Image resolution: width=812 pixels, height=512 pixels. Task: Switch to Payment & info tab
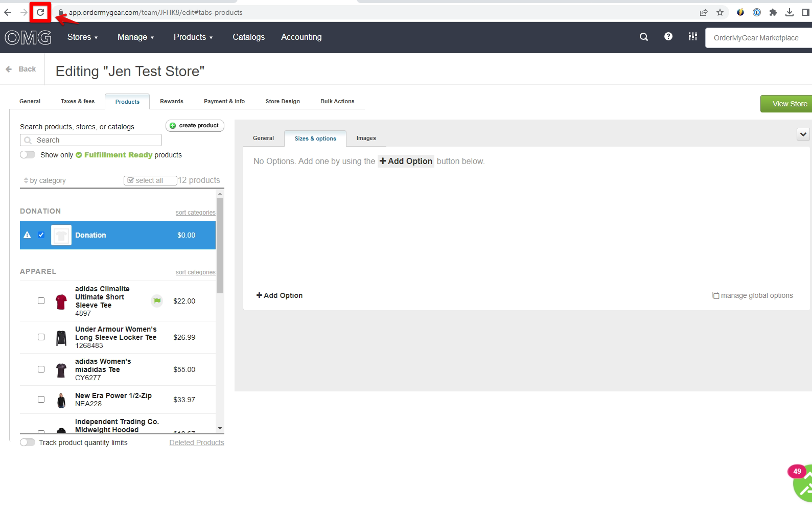tap(224, 101)
